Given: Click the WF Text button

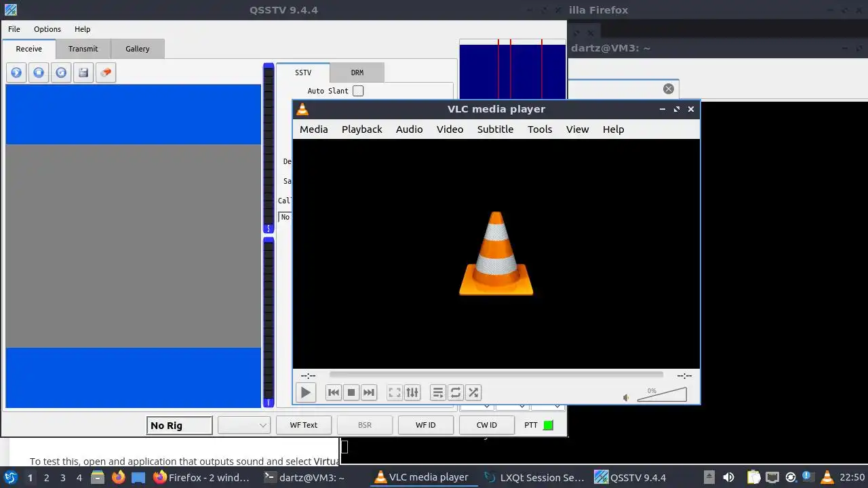Looking at the screenshot, I should (304, 425).
